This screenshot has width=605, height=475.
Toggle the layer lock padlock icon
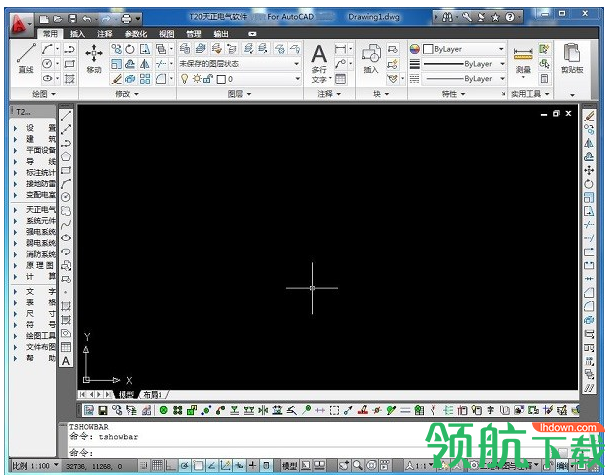(208, 79)
